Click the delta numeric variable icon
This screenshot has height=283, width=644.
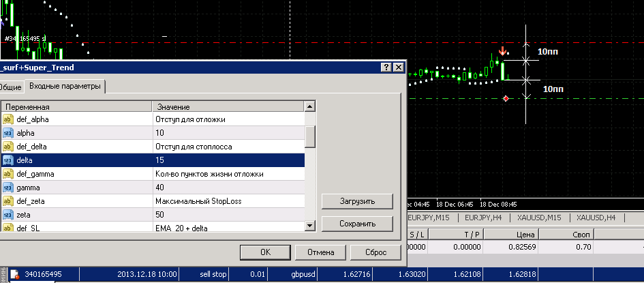click(7, 160)
